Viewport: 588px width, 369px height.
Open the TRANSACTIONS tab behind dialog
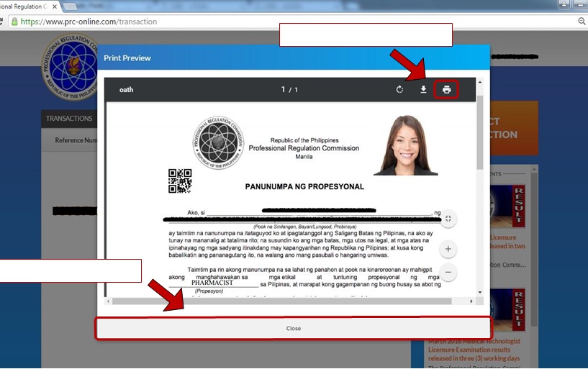coord(69,119)
